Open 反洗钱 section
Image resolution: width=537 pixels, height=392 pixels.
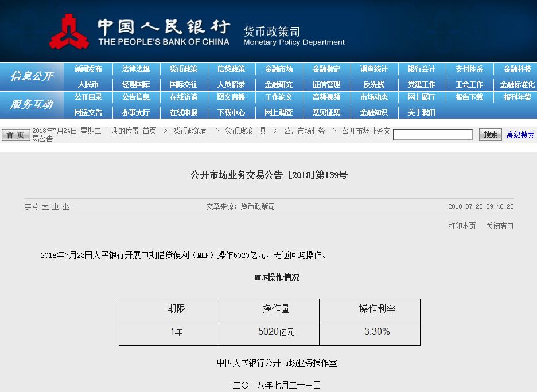click(374, 84)
